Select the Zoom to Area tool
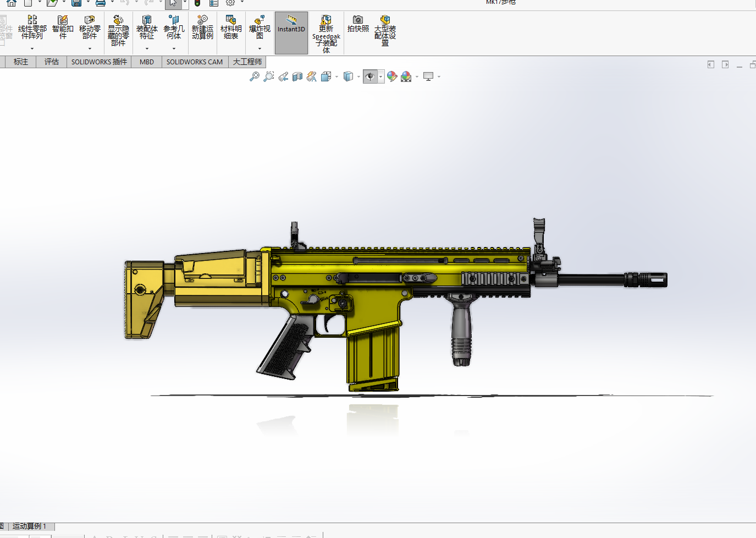The height and width of the screenshot is (538, 756). pyautogui.click(x=268, y=76)
